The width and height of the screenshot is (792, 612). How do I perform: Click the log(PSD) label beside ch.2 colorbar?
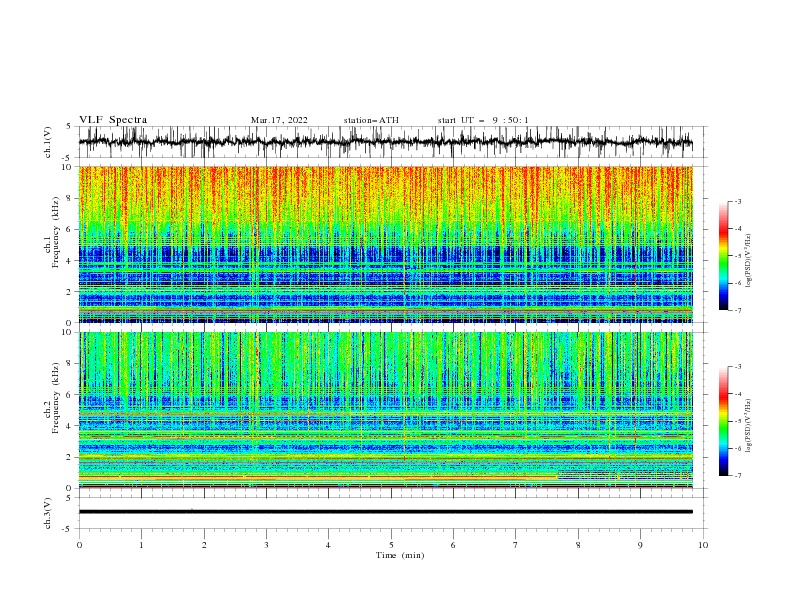click(748, 426)
